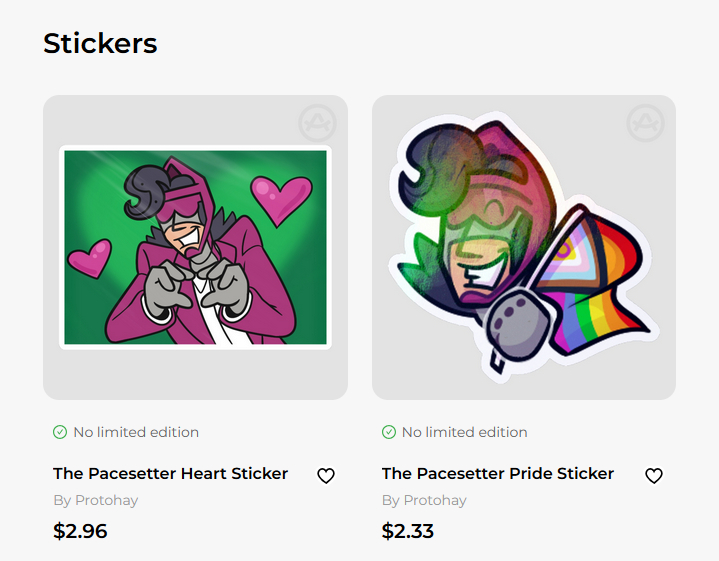The width and height of the screenshot is (719, 561).
Task: Click the small pink heart in Heart Sticker artwork
Action: tap(89, 259)
